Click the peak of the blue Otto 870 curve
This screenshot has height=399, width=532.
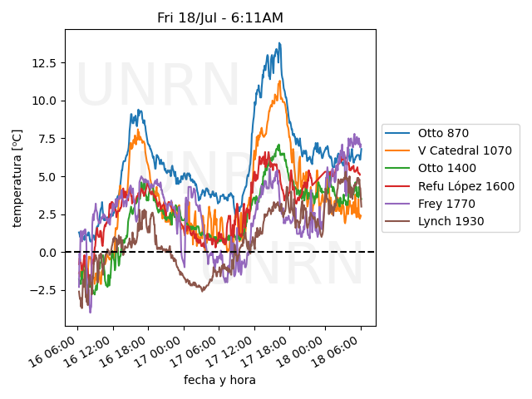(280, 43)
